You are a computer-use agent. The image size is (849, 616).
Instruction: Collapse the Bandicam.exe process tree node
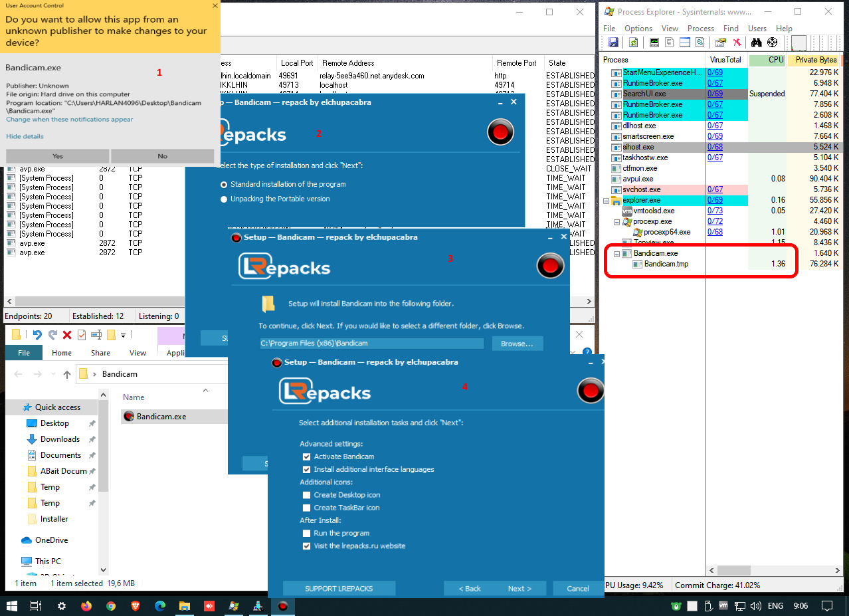pos(616,254)
